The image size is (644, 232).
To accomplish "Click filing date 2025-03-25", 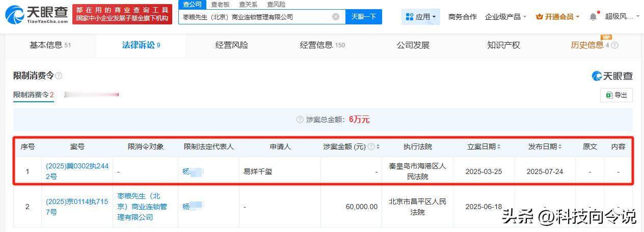I will [484, 171].
